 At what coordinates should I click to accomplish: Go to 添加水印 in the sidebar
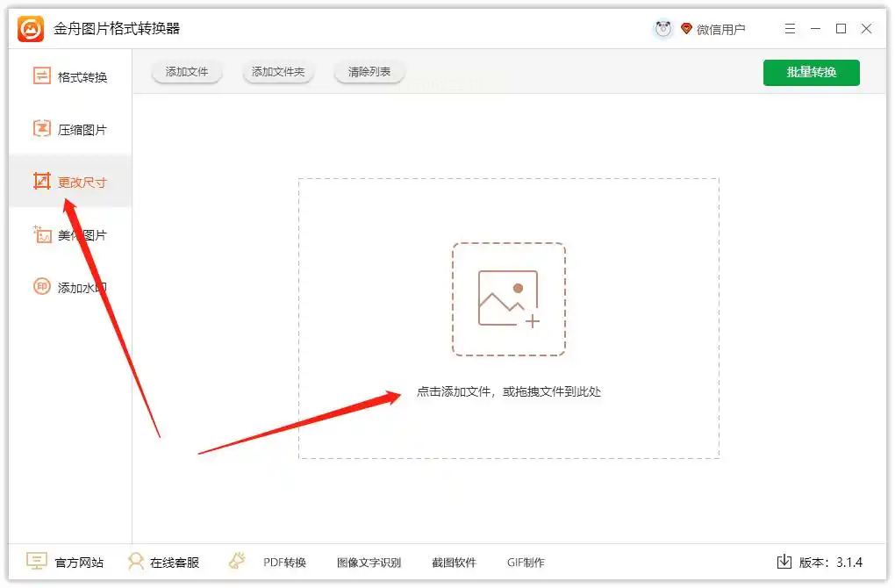70,287
